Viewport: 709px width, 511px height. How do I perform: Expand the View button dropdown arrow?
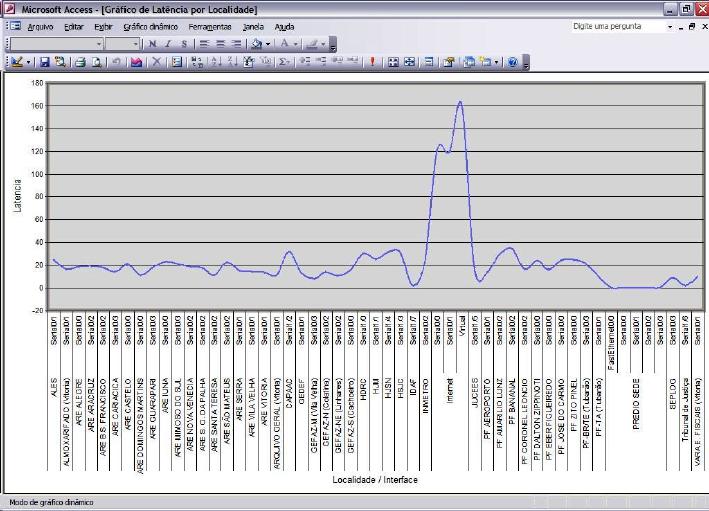pyautogui.click(x=28, y=62)
